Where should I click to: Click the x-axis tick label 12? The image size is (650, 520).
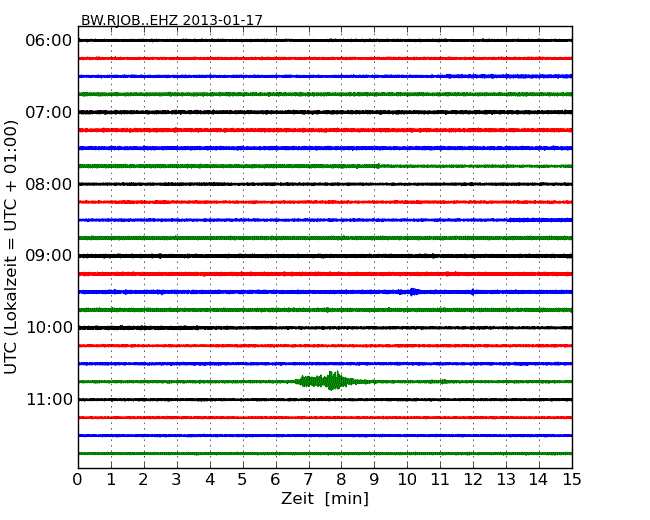coord(473,480)
